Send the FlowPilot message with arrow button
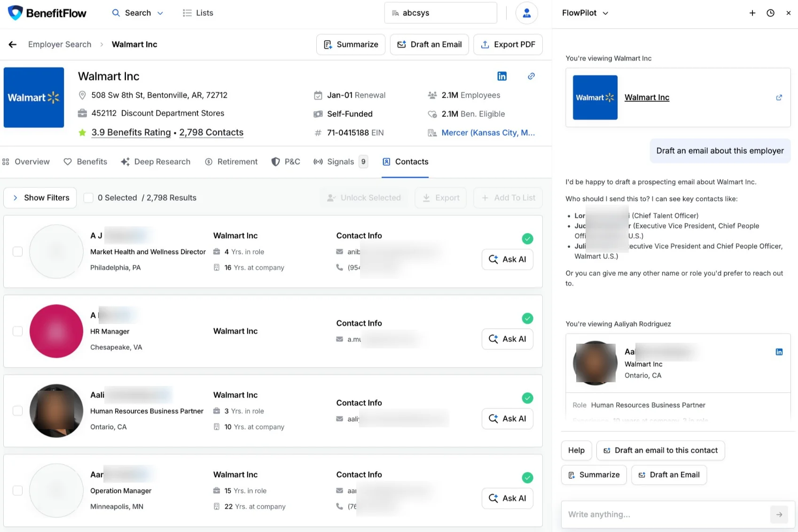This screenshot has width=798, height=532. (779, 514)
